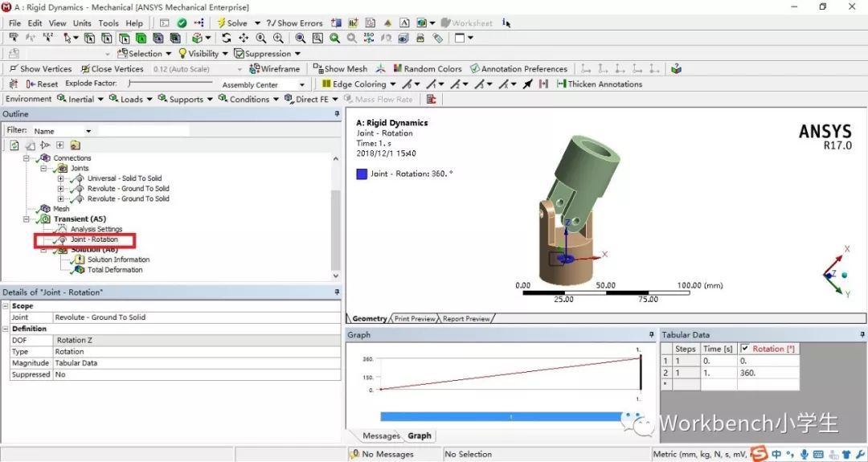Open the Solve dropdown arrow
Image resolution: width=868 pixels, height=462 pixels.
pos(257,23)
